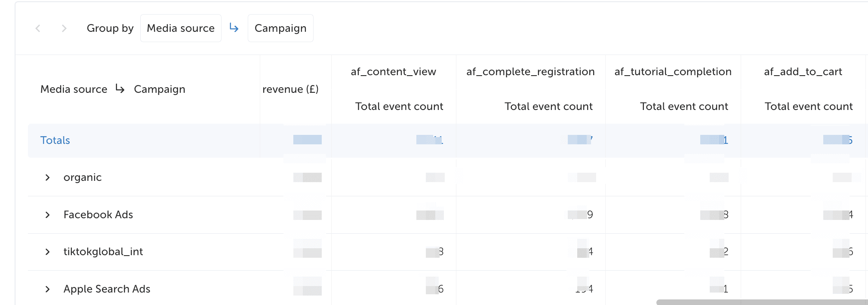Image resolution: width=868 pixels, height=305 pixels.
Task: Go to the previous grouping with the left arrow
Action: [38, 28]
